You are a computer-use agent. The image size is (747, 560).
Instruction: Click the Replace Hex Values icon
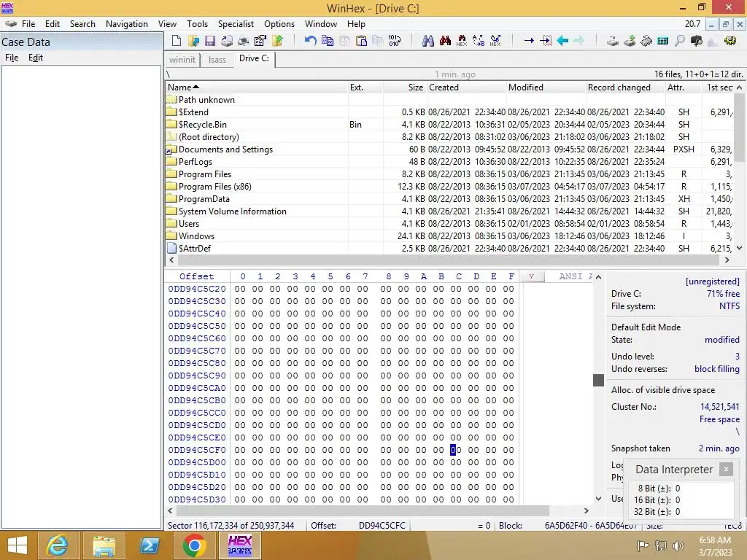point(495,41)
